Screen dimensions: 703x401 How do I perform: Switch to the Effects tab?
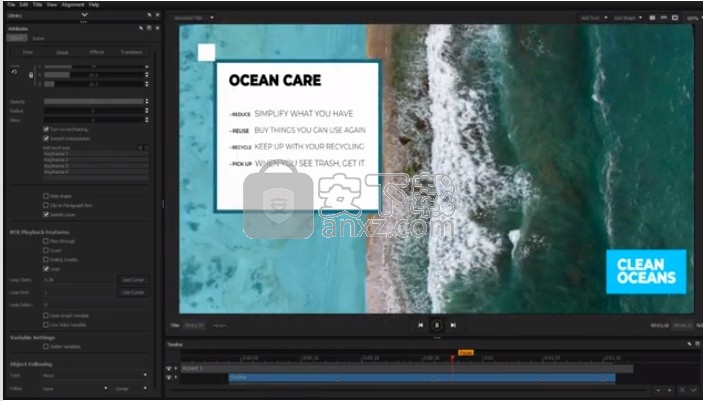pos(96,51)
